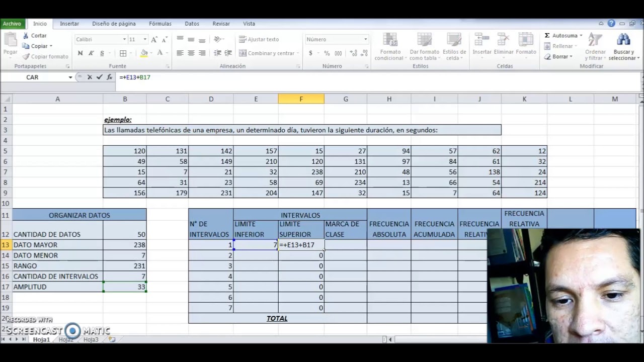Click the accounting dollar format icon
Image resolution: width=644 pixels, height=362 pixels.
coord(311,53)
